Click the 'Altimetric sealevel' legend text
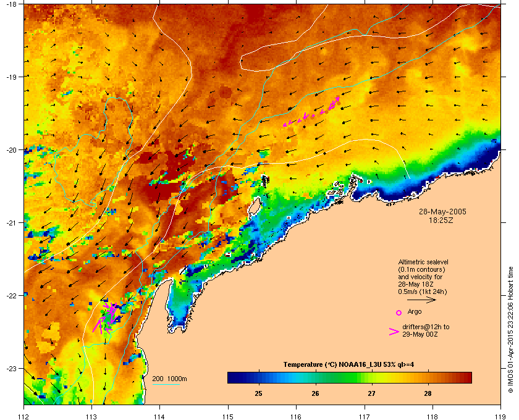 point(423,262)
